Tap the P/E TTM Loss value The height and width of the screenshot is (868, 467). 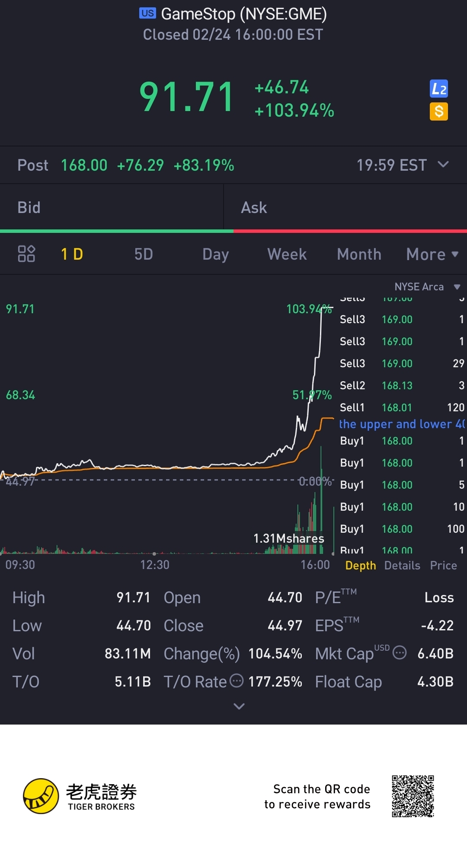point(439,598)
